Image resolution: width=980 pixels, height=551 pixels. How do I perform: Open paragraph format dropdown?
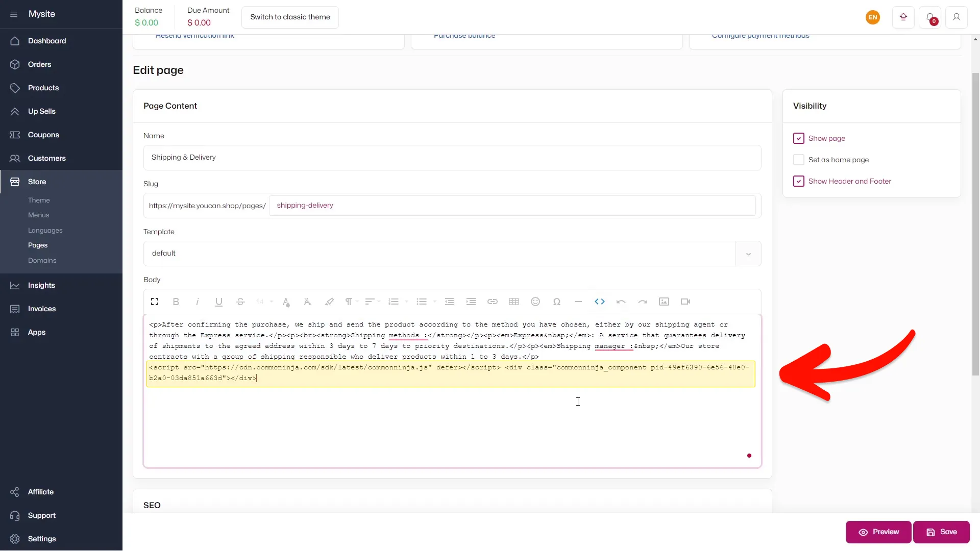352,302
